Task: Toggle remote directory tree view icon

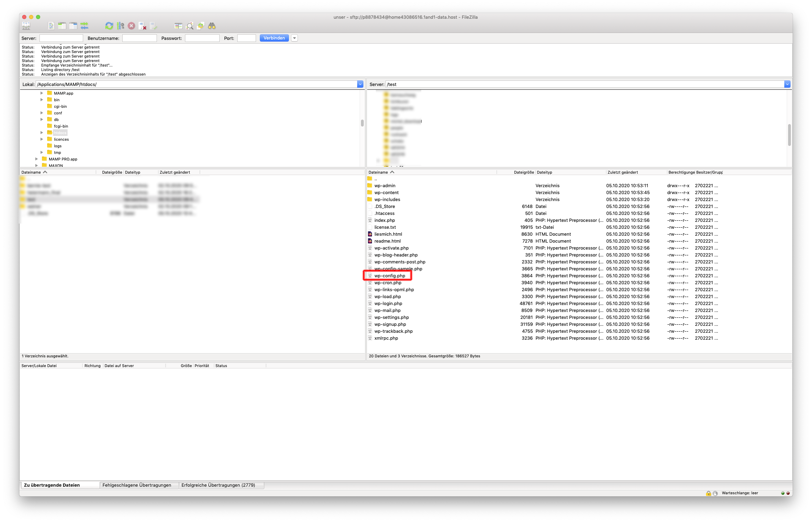Action: (x=73, y=26)
